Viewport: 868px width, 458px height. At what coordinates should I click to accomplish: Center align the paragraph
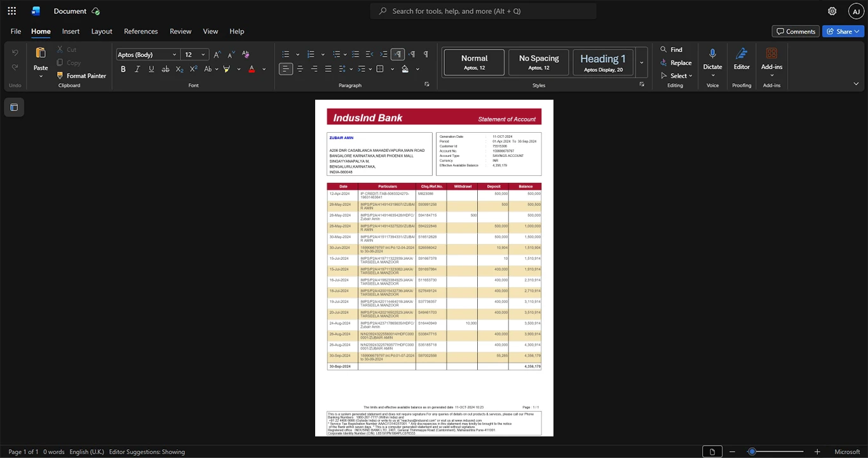(x=300, y=69)
